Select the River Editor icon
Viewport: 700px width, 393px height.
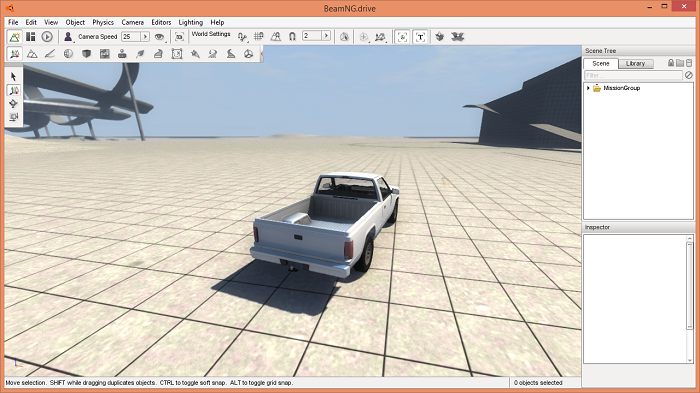pyautogui.click(x=212, y=54)
